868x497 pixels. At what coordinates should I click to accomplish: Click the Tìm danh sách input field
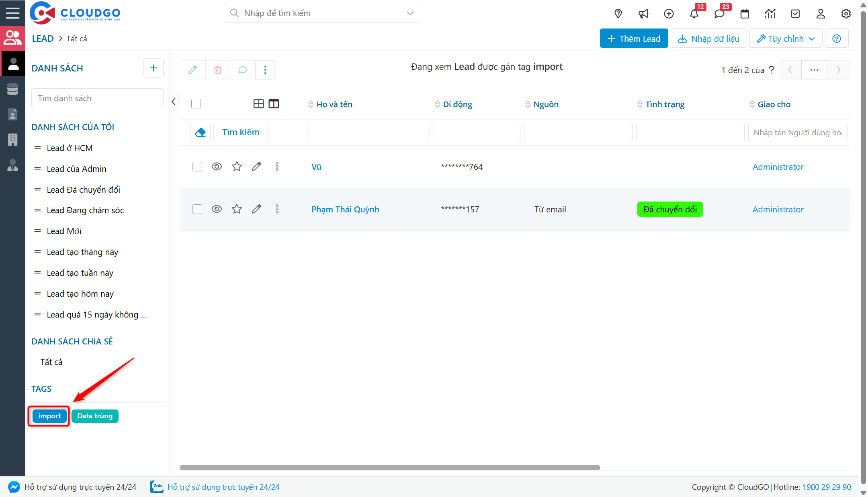click(97, 98)
